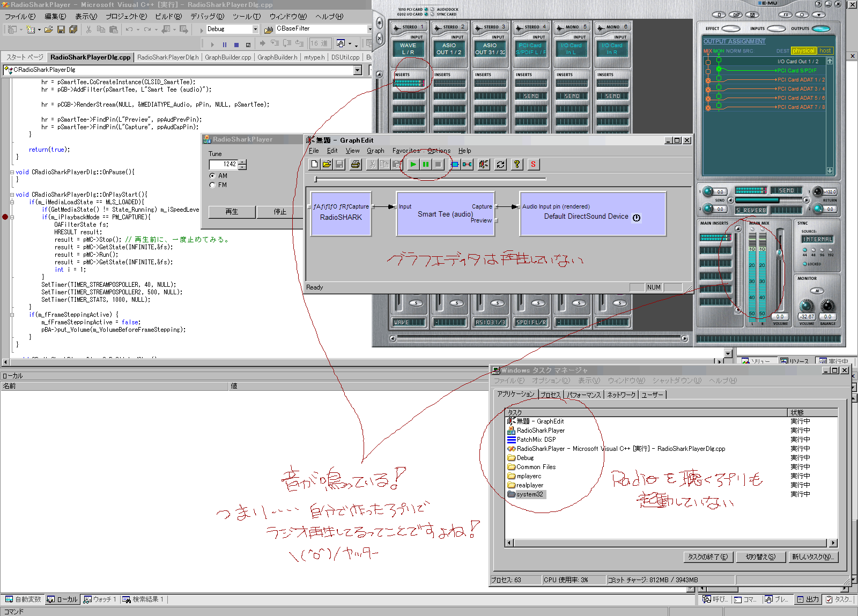858x616 pixels.
Task: Increase Tune value with spinner up arrow
Action: click(242, 162)
